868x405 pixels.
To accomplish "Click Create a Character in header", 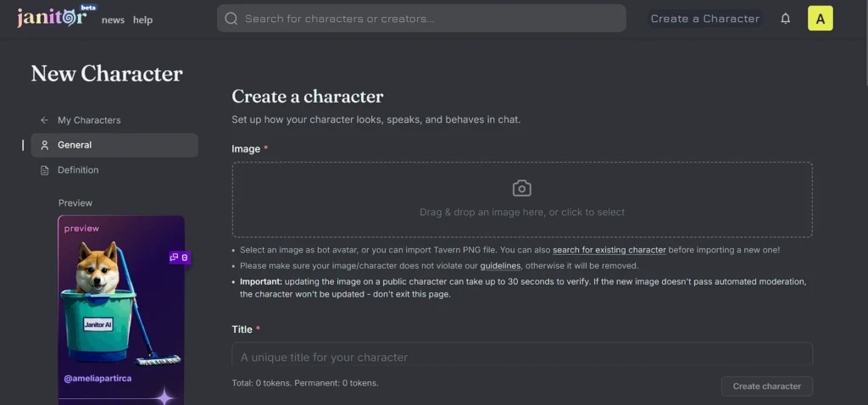I will pyautogui.click(x=704, y=19).
